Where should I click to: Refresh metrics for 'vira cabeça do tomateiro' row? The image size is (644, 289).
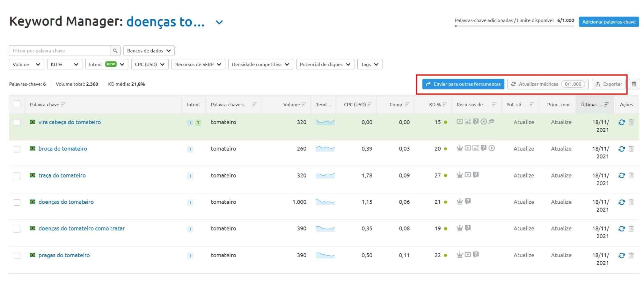point(621,122)
